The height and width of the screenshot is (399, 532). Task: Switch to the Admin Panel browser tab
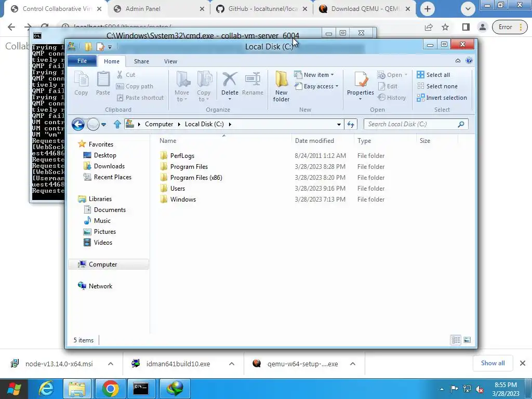[159, 9]
